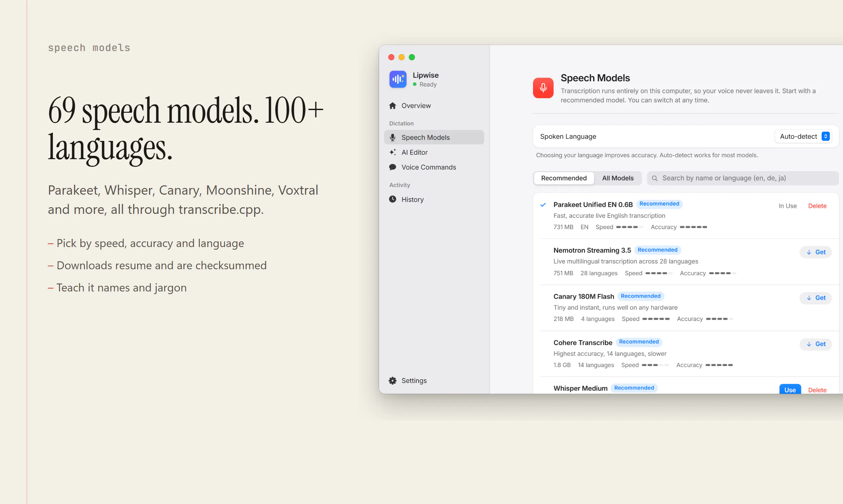Image resolution: width=843 pixels, height=504 pixels.
Task: Open AI Editor via its sparkle icon
Action: pyautogui.click(x=393, y=152)
